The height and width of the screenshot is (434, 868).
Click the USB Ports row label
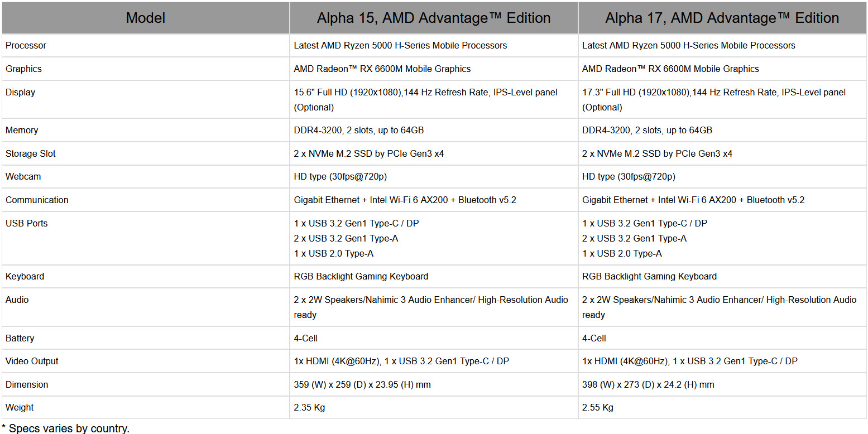click(26, 223)
